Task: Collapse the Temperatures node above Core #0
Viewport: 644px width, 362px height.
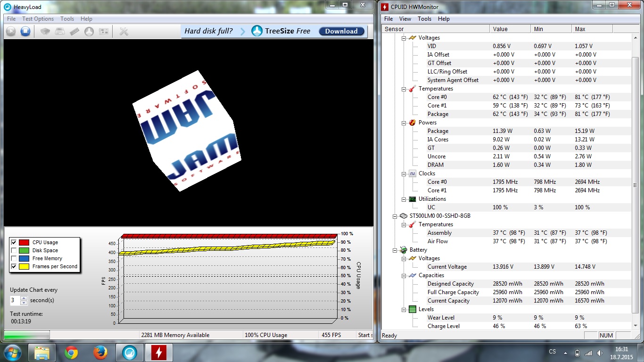Action: pyautogui.click(x=404, y=89)
